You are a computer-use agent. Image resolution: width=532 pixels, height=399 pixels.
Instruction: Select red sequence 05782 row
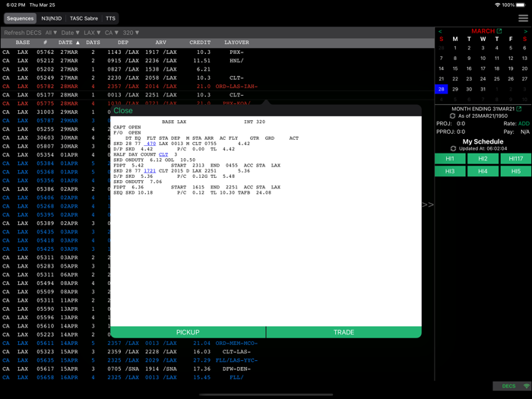[x=217, y=87]
